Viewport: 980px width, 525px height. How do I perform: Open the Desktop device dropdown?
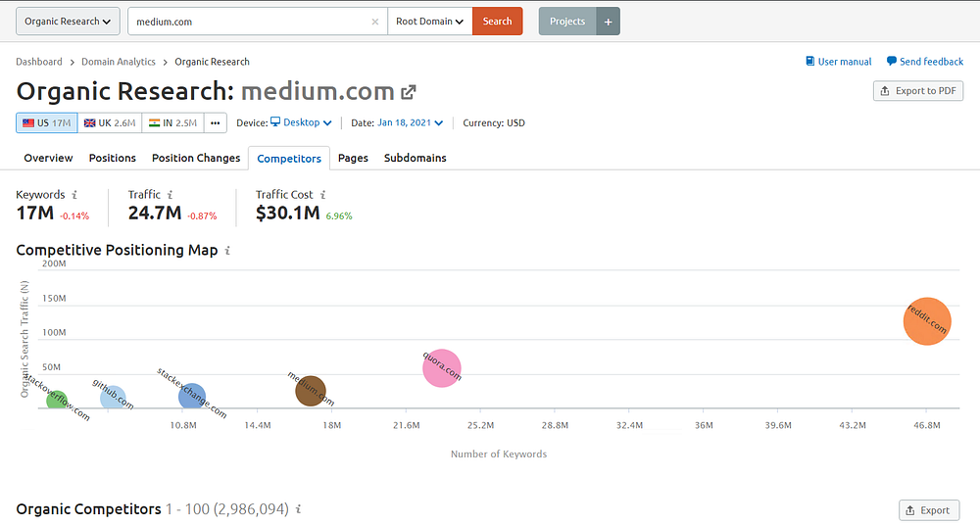click(x=301, y=122)
